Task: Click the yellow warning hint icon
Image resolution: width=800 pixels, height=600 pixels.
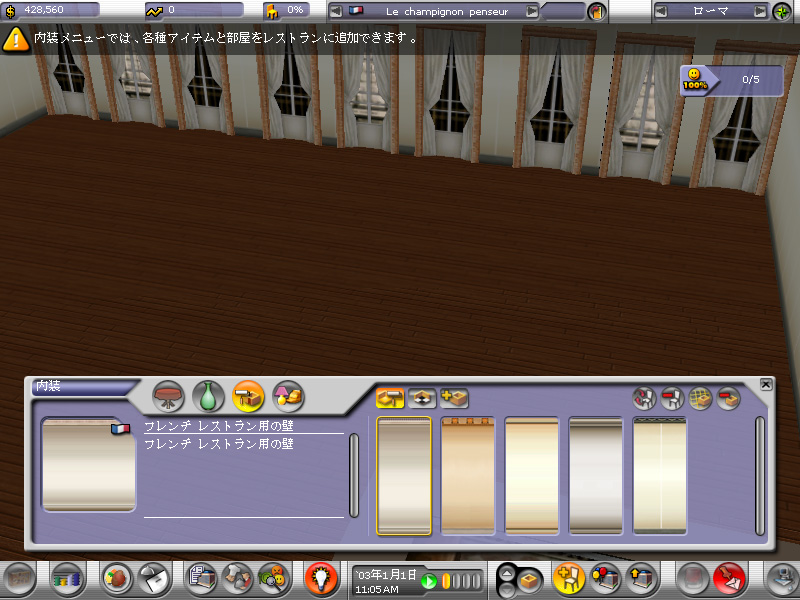Action: [x=15, y=39]
